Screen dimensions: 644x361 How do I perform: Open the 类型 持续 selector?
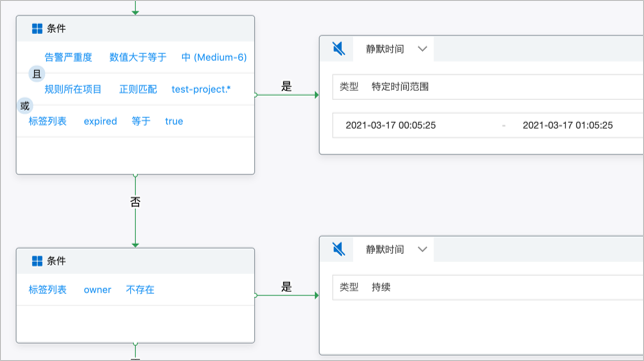[x=488, y=287]
